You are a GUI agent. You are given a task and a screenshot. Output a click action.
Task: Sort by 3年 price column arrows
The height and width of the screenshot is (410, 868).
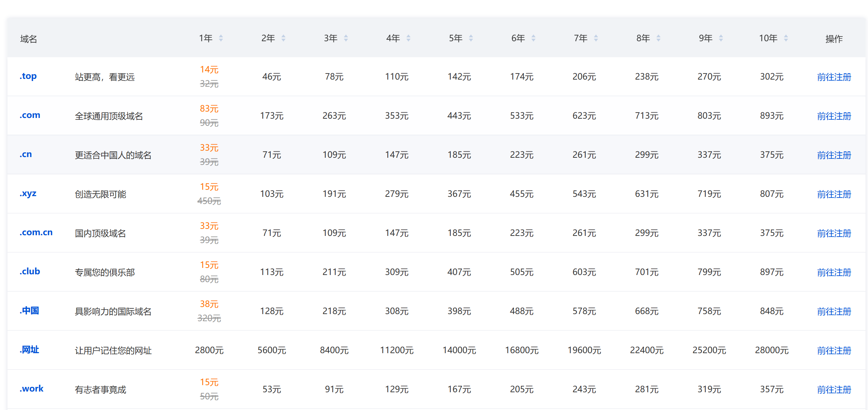click(346, 38)
